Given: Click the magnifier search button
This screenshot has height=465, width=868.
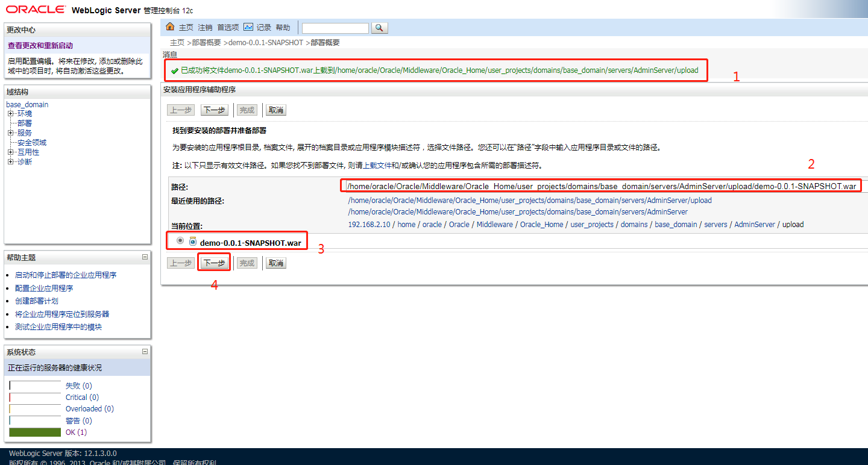Looking at the screenshot, I should [380, 28].
